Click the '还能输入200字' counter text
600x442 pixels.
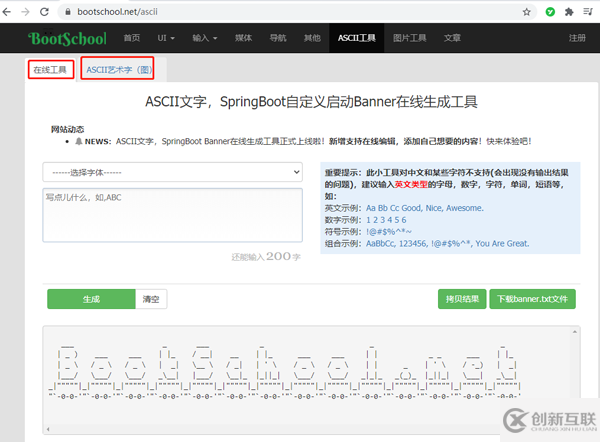point(266,256)
